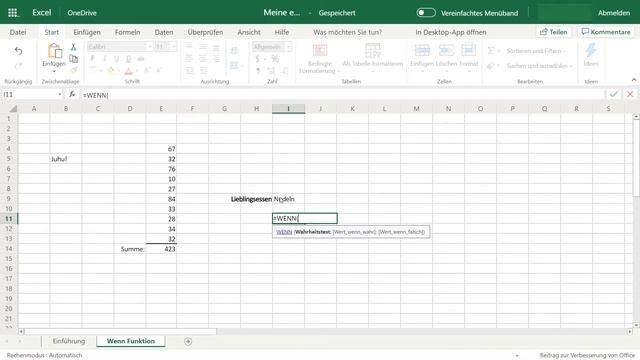Cut with the scissors icon
Screen dimensions: 640x360
73,47
